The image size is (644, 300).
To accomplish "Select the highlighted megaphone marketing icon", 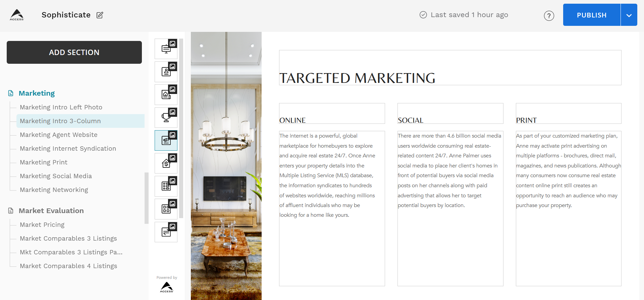I will [166, 140].
